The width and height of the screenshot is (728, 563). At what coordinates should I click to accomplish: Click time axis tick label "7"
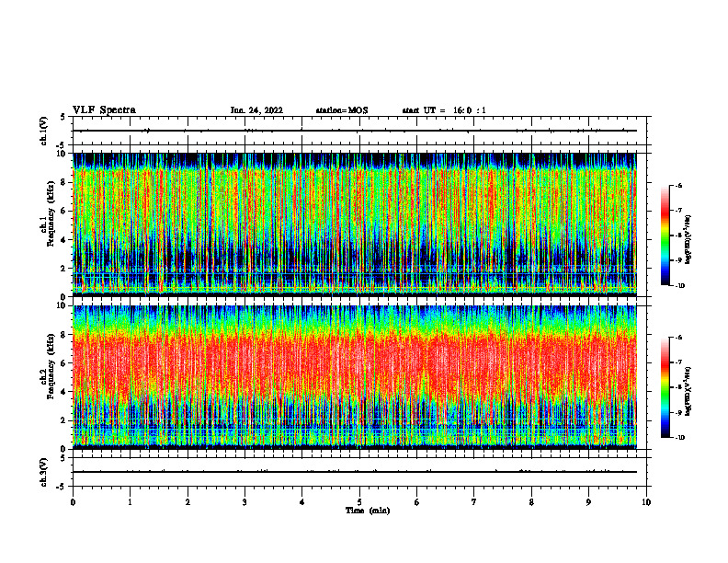tap(473, 502)
